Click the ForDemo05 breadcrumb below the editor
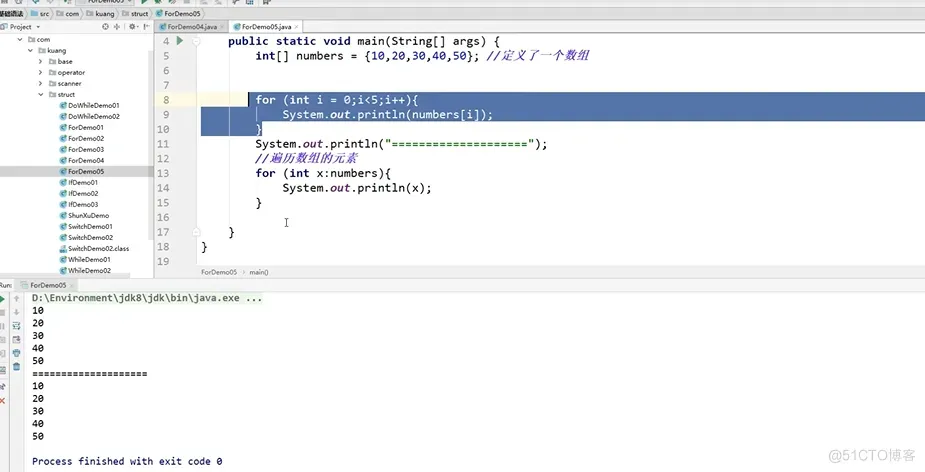This screenshot has width=925, height=472. (x=219, y=272)
